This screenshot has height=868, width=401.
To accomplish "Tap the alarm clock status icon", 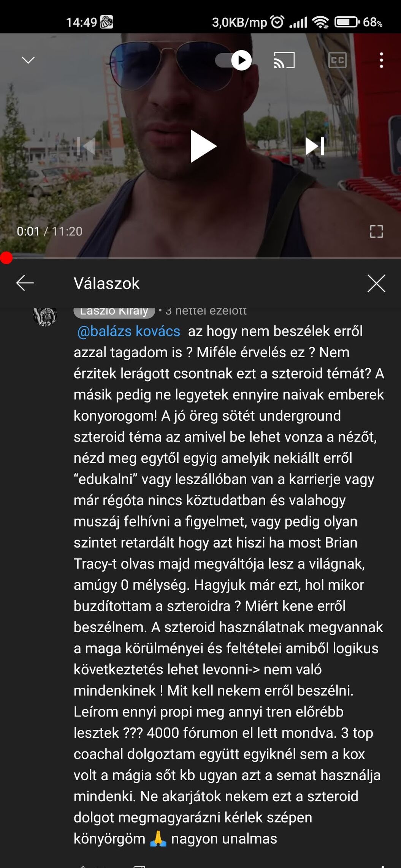I will (x=277, y=22).
